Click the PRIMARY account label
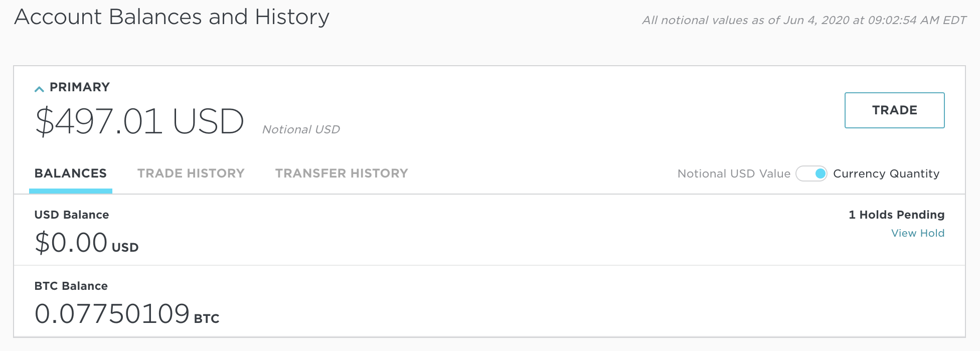 coord(79,87)
